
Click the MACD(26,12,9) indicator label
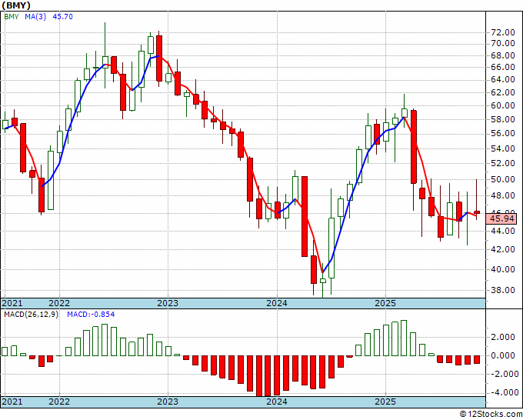coord(31,315)
